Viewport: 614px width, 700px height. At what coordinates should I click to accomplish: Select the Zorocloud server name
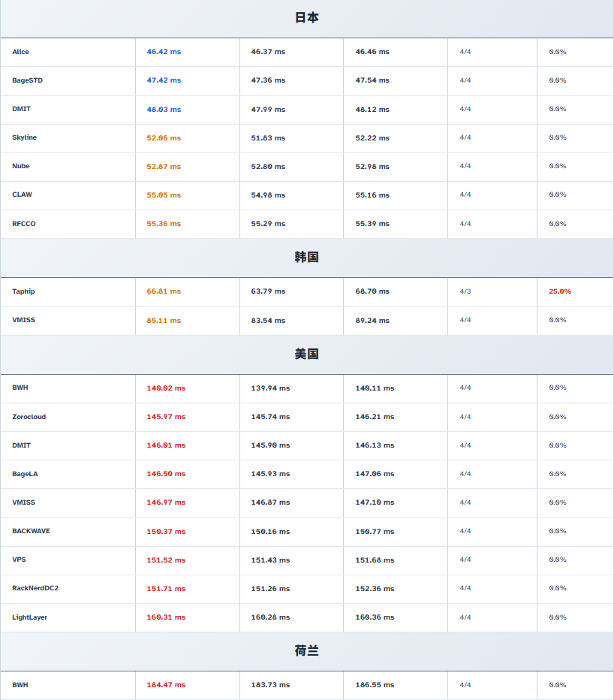(29, 417)
